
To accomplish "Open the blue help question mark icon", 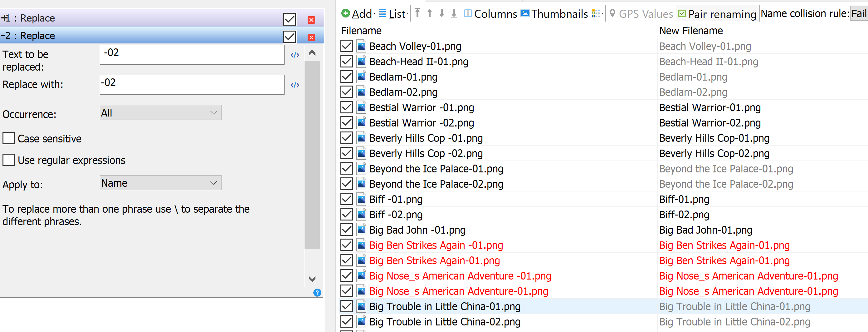I will (317, 293).
